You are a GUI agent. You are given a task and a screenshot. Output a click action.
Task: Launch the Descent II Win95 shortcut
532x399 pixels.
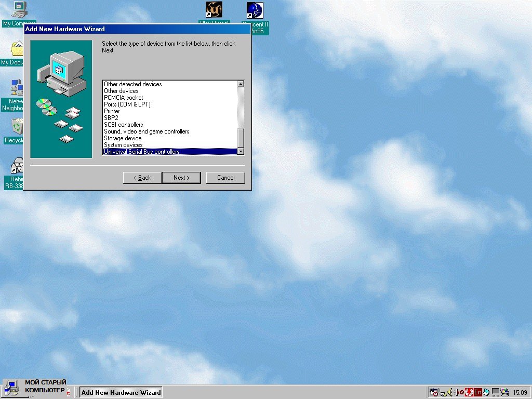coord(255,10)
